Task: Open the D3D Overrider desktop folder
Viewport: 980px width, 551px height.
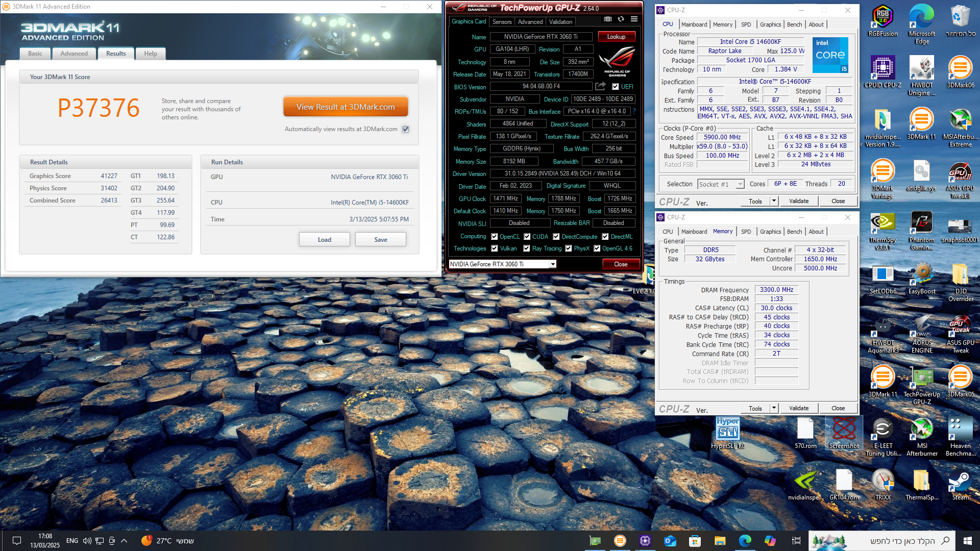Action: pos(961,282)
